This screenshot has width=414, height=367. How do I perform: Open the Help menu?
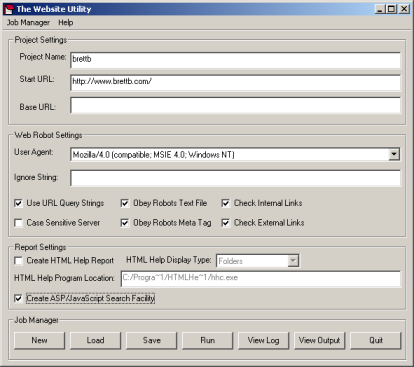[x=66, y=23]
